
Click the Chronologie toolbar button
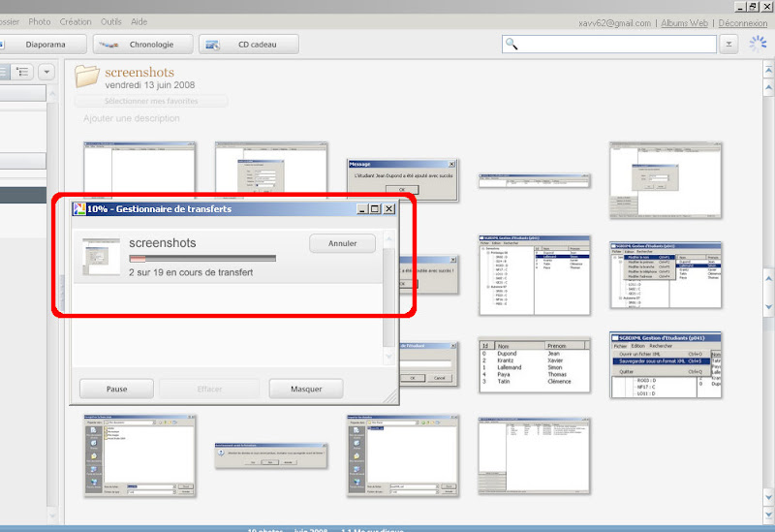click(142, 45)
